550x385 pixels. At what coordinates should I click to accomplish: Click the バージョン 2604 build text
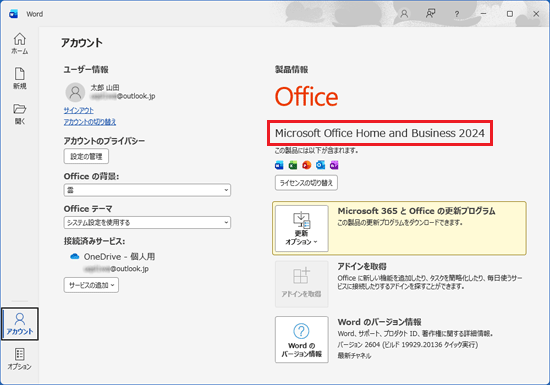click(408, 345)
